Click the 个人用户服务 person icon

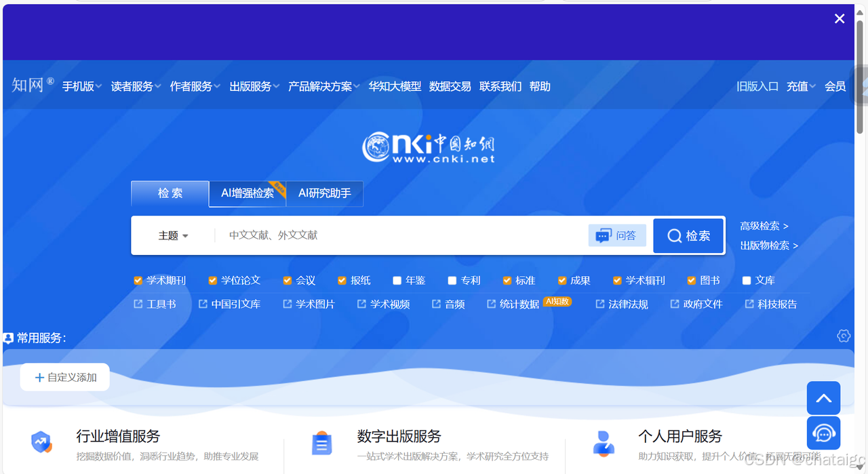pos(603,443)
